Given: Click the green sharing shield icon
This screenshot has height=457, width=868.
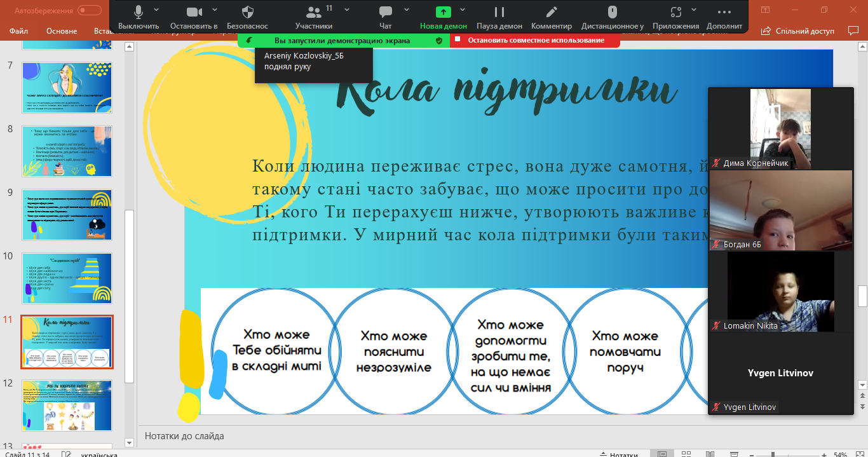Looking at the screenshot, I should [x=438, y=40].
